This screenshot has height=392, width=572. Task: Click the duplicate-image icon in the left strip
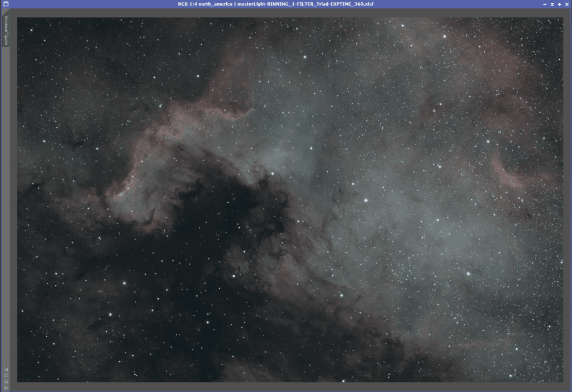6,381
